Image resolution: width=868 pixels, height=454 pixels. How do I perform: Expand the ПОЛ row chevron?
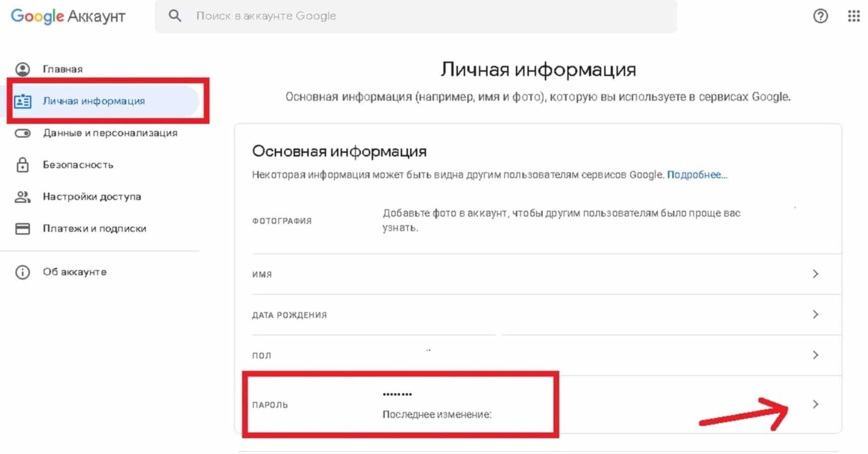(x=816, y=355)
